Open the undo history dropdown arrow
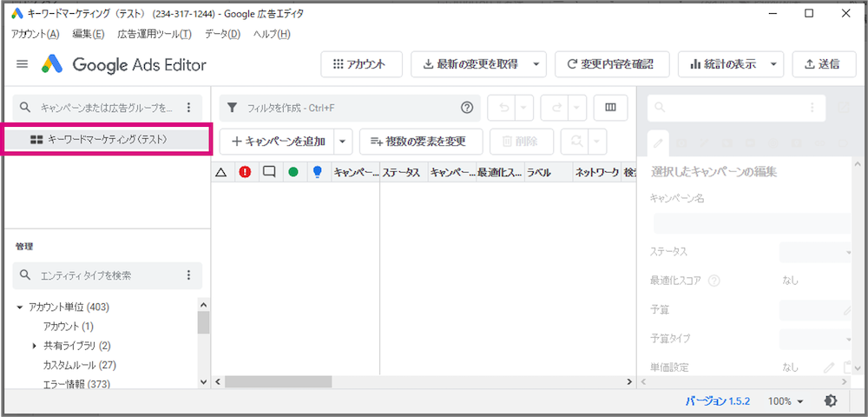The image size is (868, 417). 523,108
